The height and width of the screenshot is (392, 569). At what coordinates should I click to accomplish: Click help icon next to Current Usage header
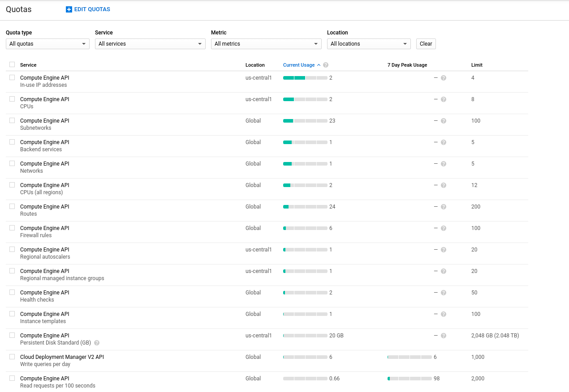click(x=326, y=65)
